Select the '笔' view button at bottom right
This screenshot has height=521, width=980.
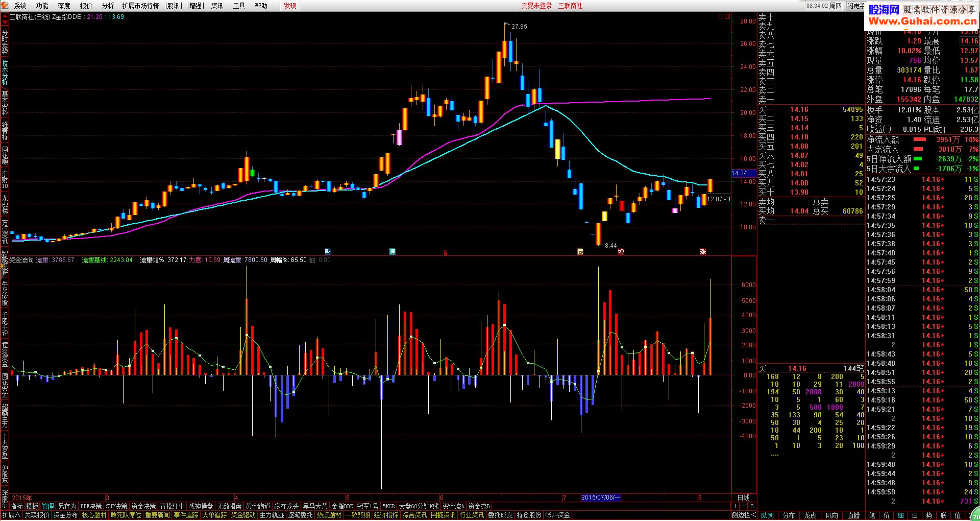point(872,515)
